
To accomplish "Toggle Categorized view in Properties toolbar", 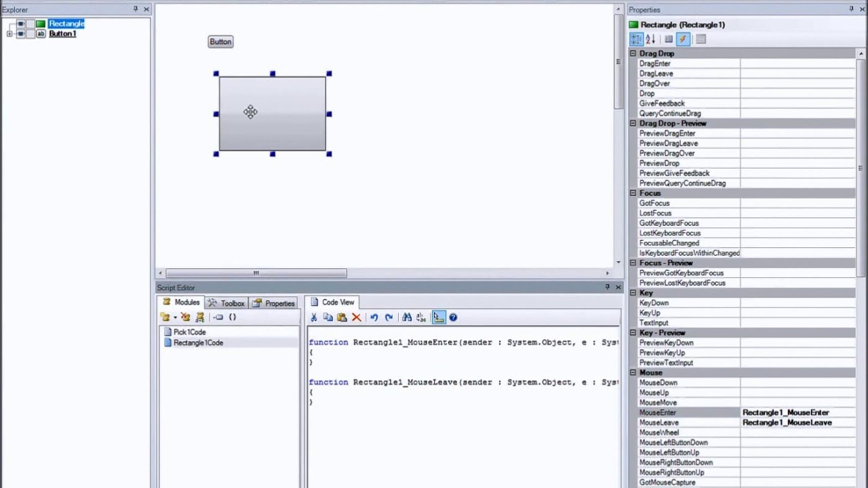I will [x=636, y=39].
